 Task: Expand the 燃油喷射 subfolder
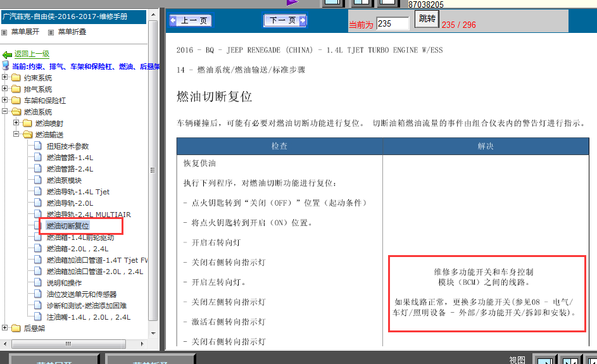(16, 123)
